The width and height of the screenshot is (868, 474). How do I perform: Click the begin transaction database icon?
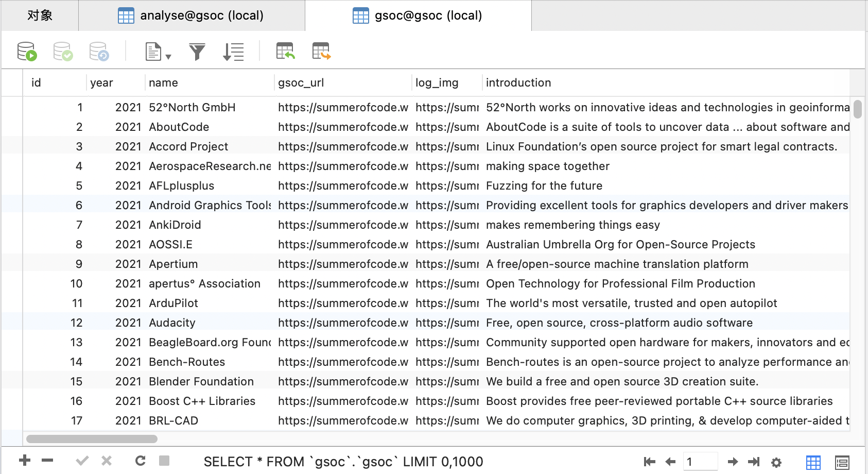point(27,52)
